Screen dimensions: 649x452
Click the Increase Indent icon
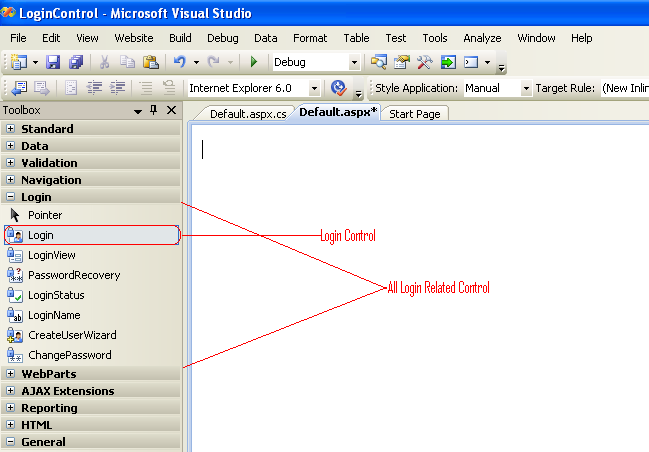118,88
